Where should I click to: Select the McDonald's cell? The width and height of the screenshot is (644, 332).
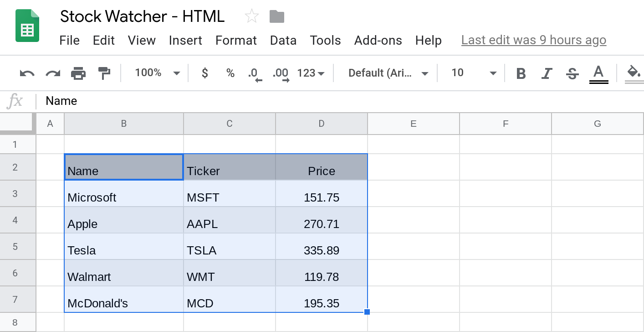coord(124,300)
